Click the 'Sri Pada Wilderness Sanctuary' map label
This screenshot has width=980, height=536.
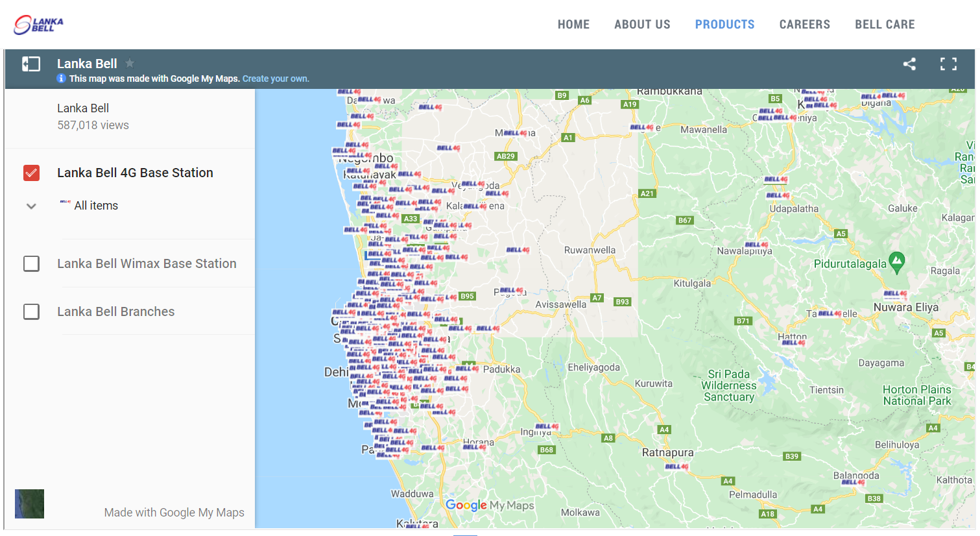pos(729,385)
